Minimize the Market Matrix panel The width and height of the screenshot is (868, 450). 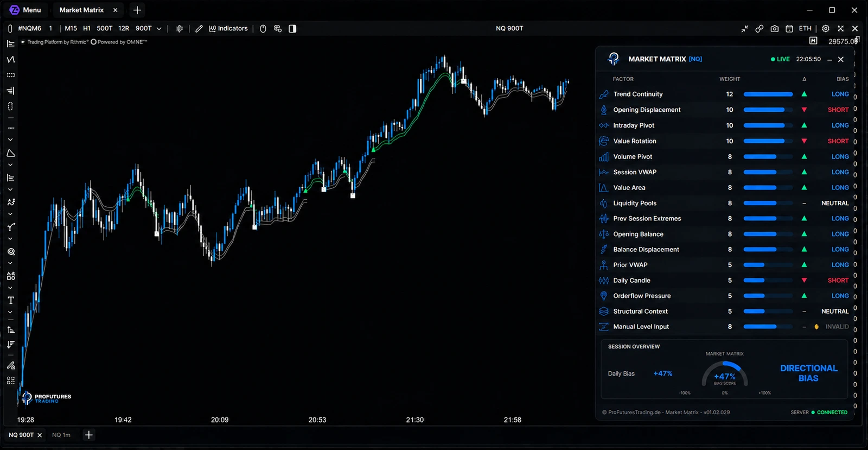(829, 60)
